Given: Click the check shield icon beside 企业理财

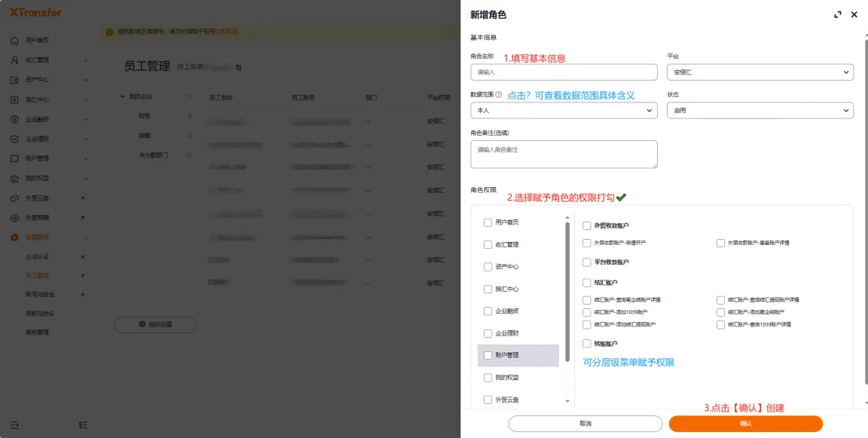Looking at the screenshot, I should (14, 139).
